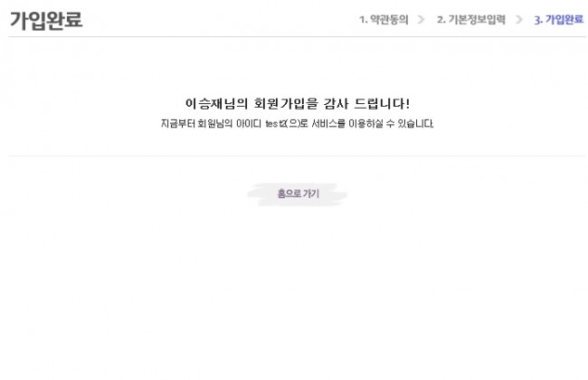Click the number 1. before 약관동의
The width and height of the screenshot is (588, 380).
click(x=363, y=19)
